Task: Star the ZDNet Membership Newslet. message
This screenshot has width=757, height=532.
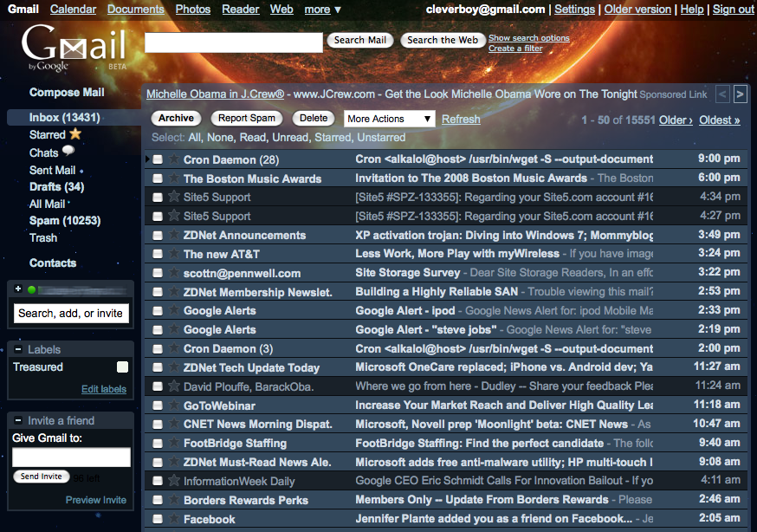Action: coord(174,291)
